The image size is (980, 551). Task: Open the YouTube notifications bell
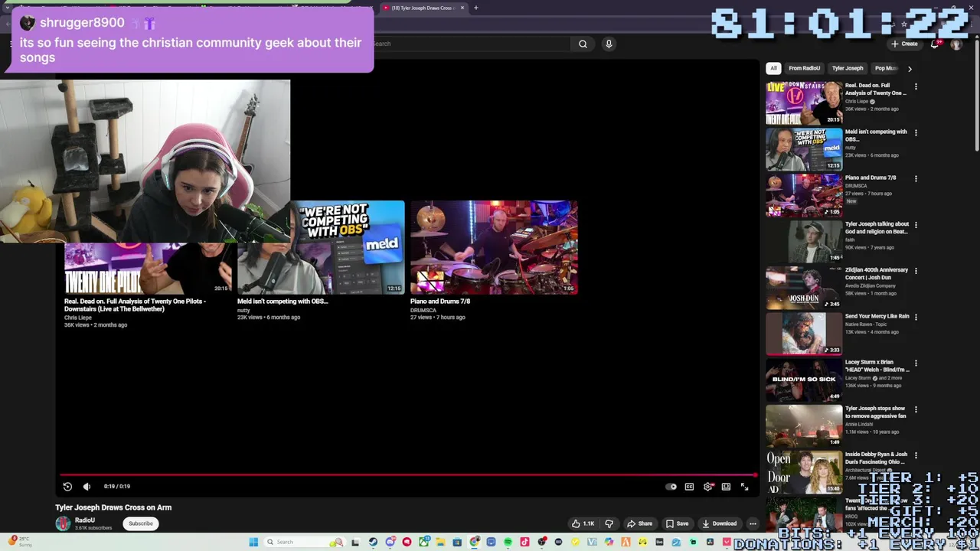[x=935, y=44]
